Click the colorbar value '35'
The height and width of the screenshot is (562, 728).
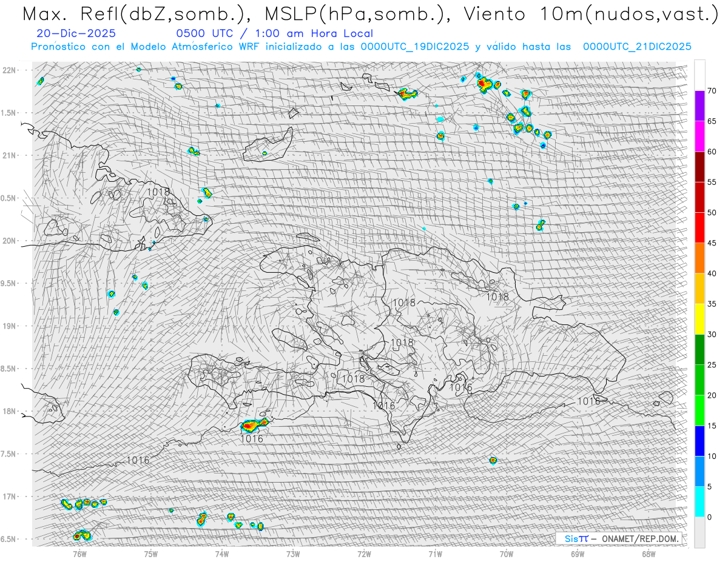point(712,304)
